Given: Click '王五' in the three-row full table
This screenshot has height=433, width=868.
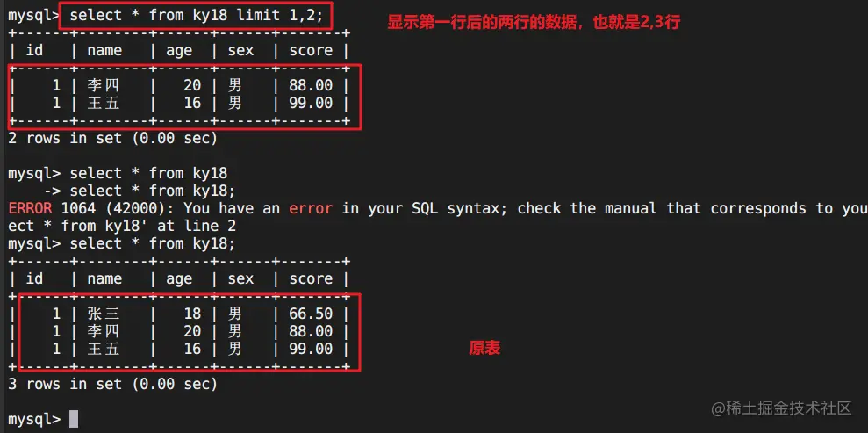Looking at the screenshot, I should coord(103,349).
